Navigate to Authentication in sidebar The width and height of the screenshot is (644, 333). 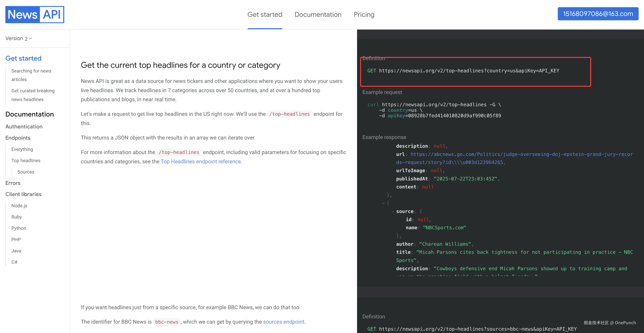point(24,127)
